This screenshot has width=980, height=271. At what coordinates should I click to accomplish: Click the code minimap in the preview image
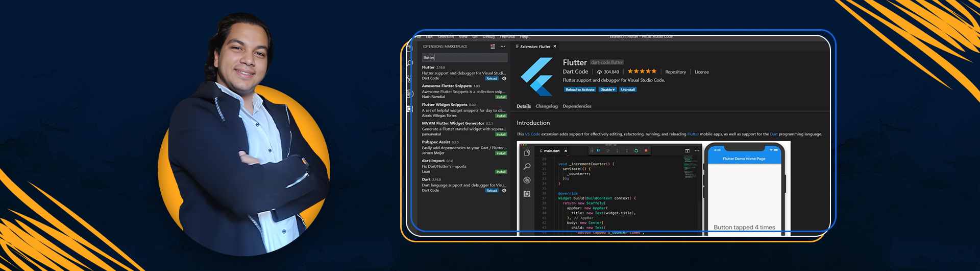[x=691, y=167]
